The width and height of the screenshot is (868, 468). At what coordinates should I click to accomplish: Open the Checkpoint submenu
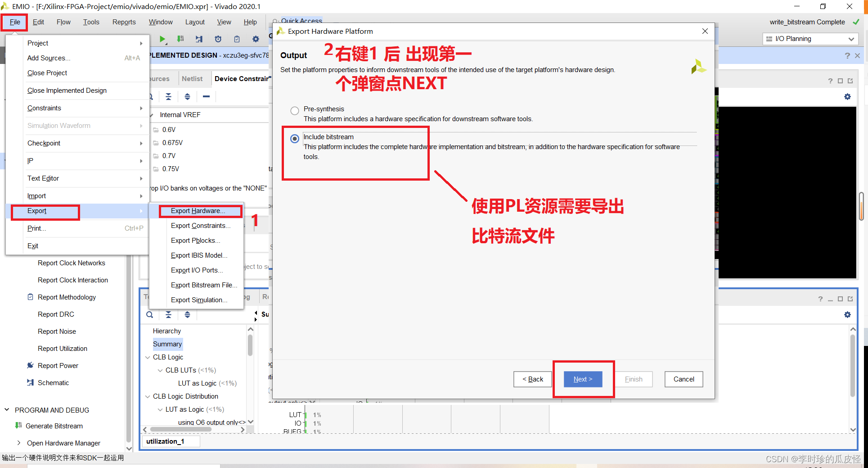85,143
